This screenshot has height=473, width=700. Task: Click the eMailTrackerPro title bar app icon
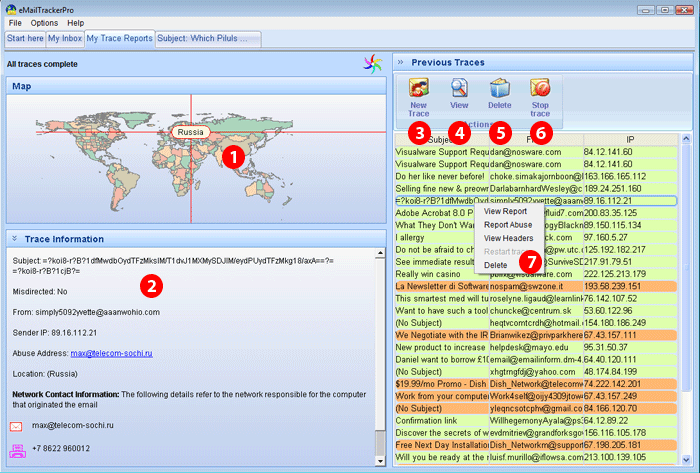tap(11, 9)
